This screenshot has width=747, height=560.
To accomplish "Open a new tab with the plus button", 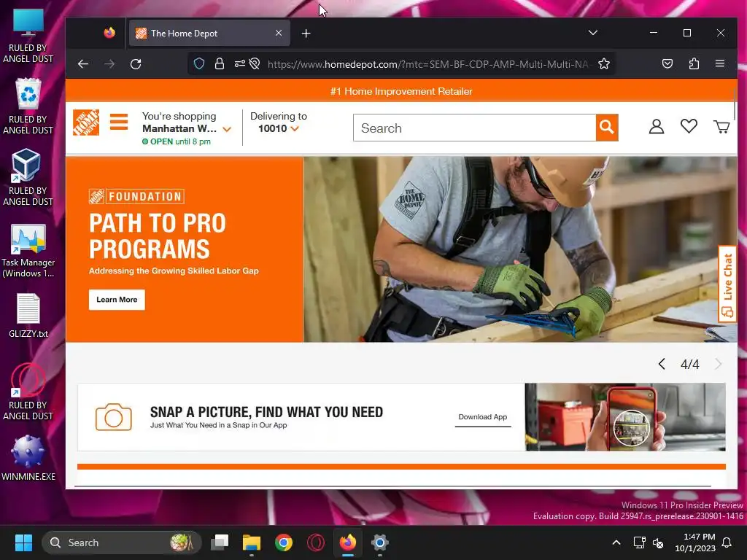I will click(x=306, y=34).
